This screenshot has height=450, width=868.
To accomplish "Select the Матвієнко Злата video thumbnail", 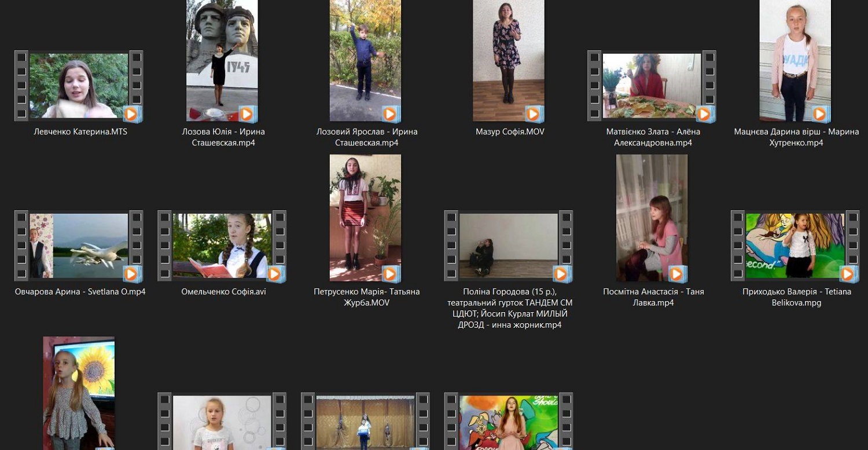I will coord(652,86).
